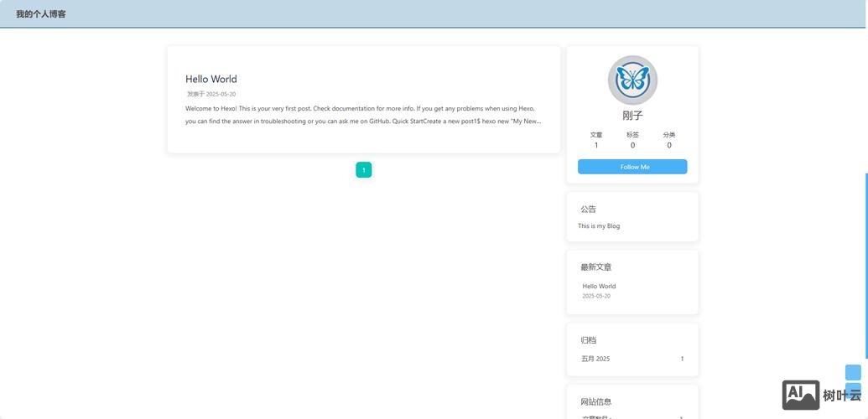The height and width of the screenshot is (419, 868).
Task: Click the author name 刚子
Action: pyautogui.click(x=632, y=116)
